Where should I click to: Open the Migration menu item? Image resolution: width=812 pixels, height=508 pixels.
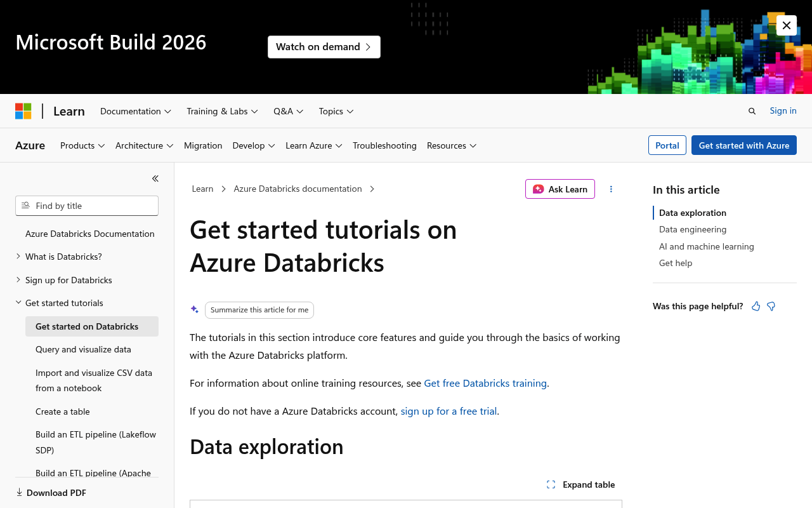pos(203,145)
